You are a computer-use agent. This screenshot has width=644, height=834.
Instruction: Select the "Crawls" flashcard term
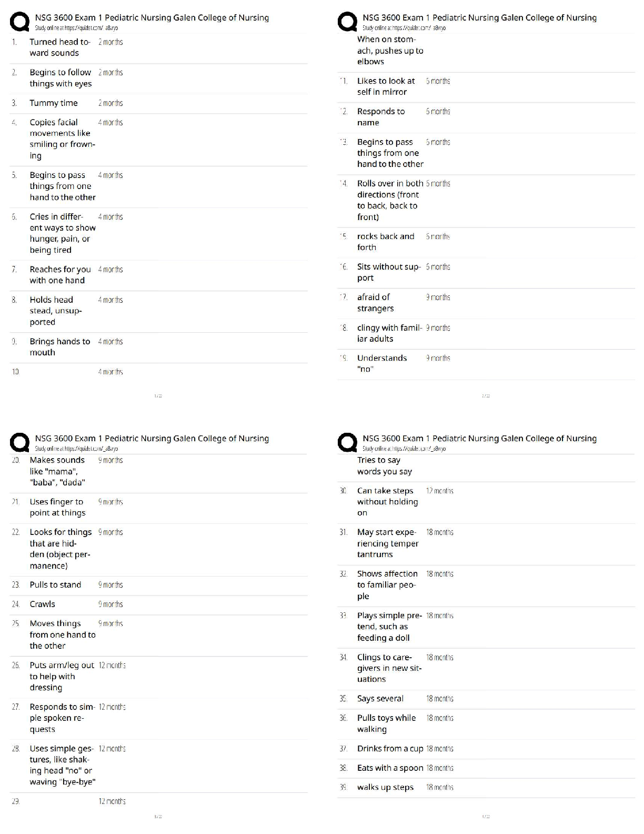[42, 604]
